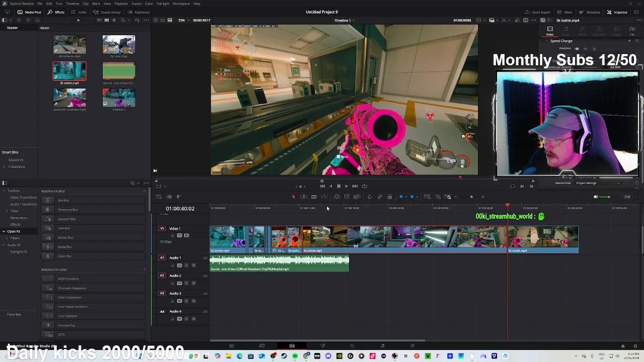This screenshot has width=644, height=362.
Task: Select the A1 track destination control
Action: pyautogui.click(x=162, y=257)
